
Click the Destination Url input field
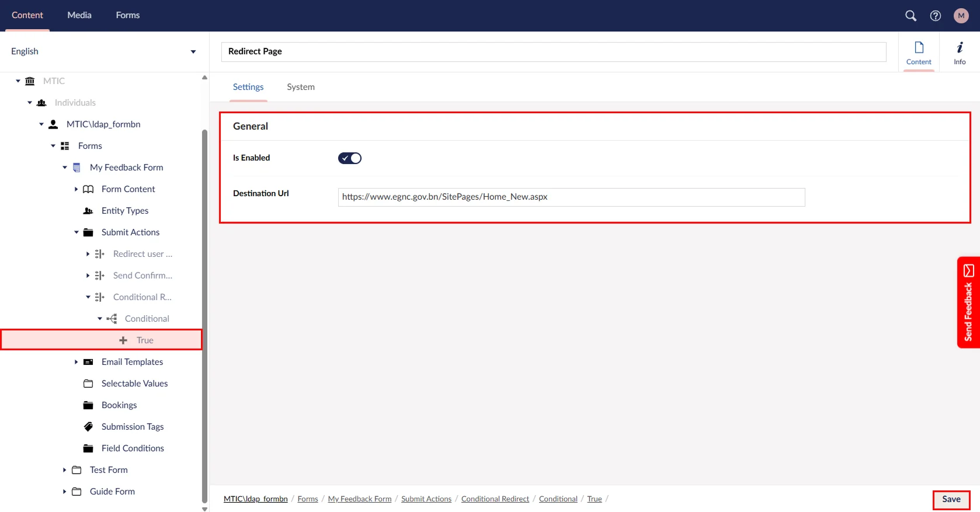point(571,197)
